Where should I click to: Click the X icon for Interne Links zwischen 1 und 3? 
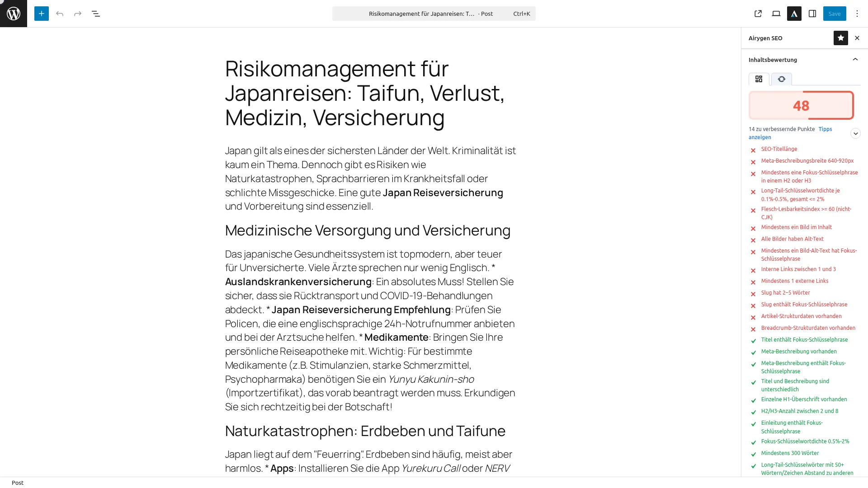click(x=753, y=271)
